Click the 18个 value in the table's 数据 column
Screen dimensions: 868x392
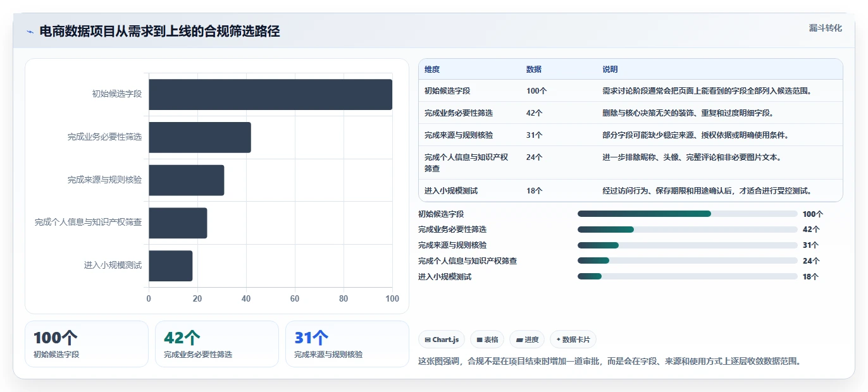(x=535, y=190)
